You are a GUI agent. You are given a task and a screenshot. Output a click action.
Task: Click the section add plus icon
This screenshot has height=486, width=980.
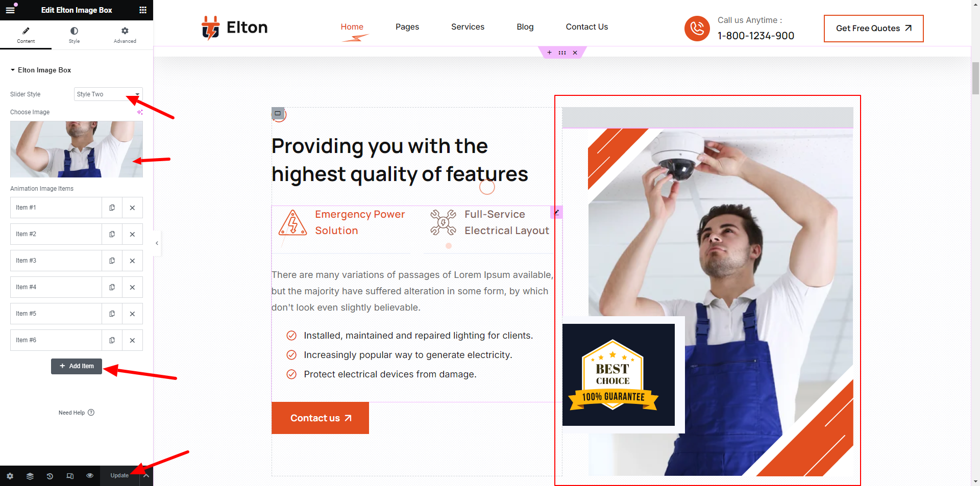[x=550, y=53]
